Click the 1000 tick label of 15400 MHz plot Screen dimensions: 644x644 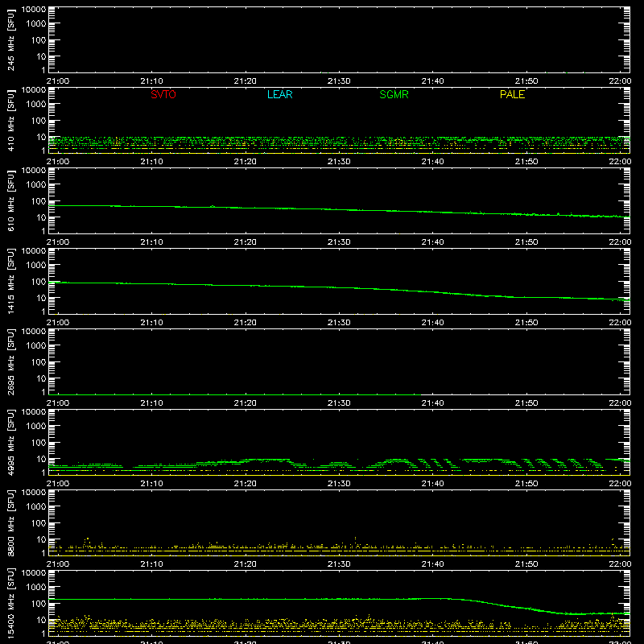(36, 587)
